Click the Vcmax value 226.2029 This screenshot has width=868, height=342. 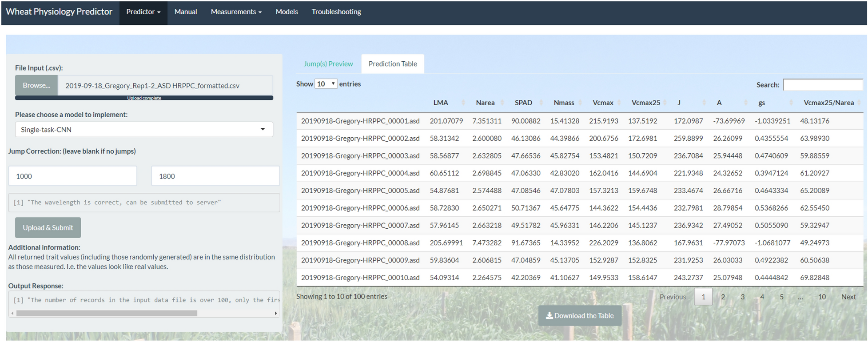pos(604,243)
